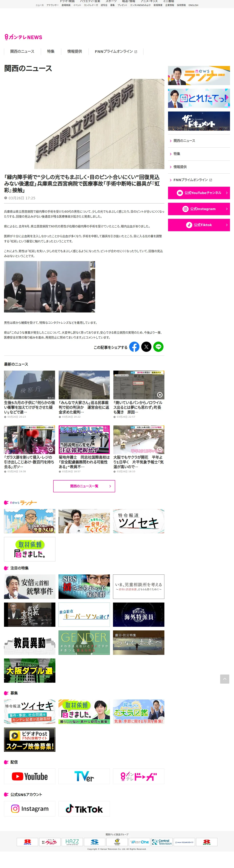Share the article on Facebook
The height and width of the screenshot is (868, 234).
pyautogui.click(x=134, y=347)
